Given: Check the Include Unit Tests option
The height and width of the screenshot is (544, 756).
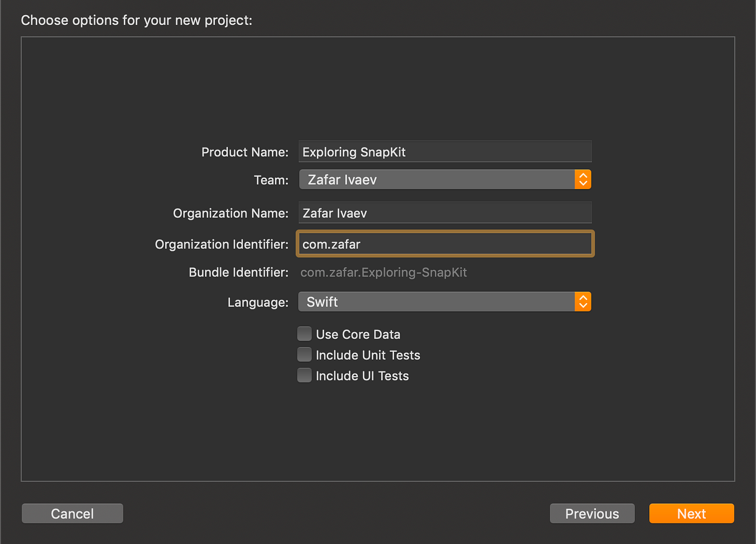Looking at the screenshot, I should [x=304, y=354].
